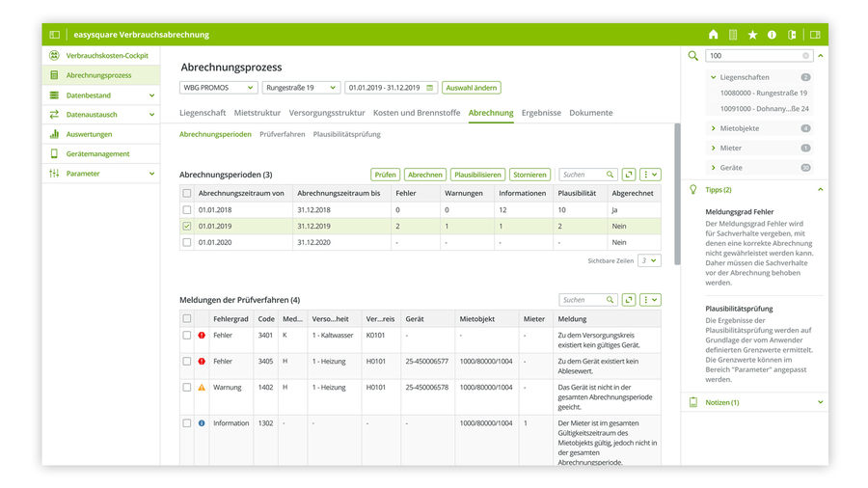Toggle the left sidebar panel icon
Viewport: 868px width, 488px height.
pos(55,35)
